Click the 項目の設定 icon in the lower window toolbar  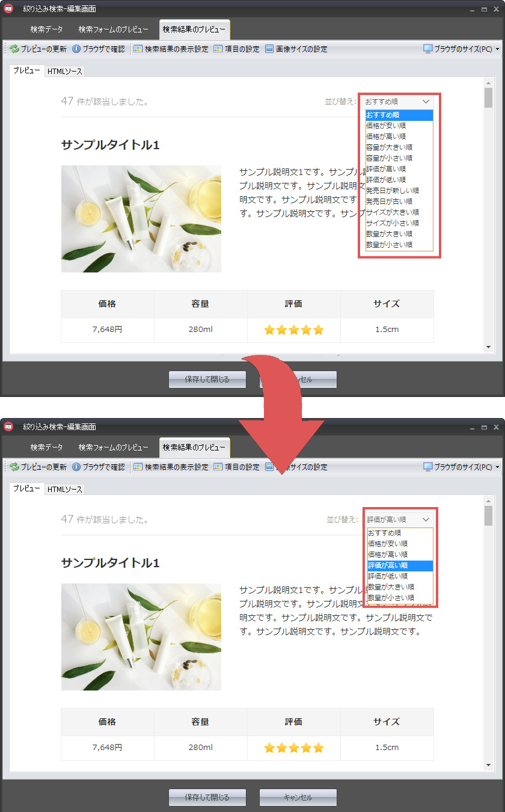tap(218, 467)
